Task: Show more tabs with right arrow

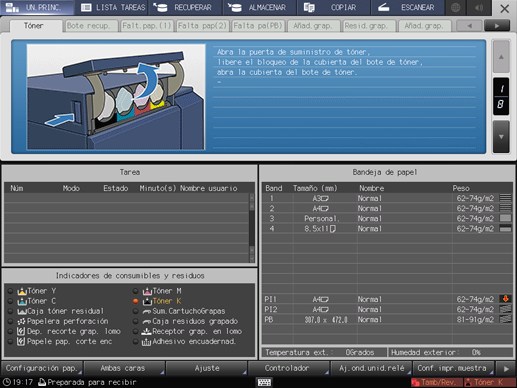Action: (x=497, y=26)
